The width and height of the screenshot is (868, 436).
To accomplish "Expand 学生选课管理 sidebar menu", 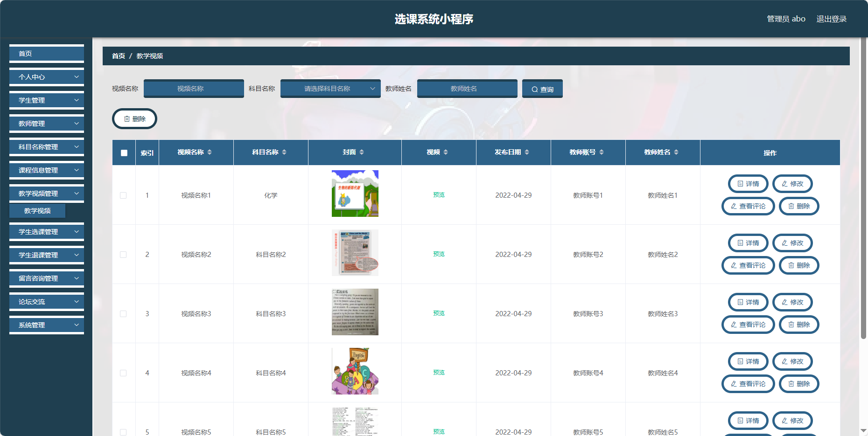I will [47, 232].
